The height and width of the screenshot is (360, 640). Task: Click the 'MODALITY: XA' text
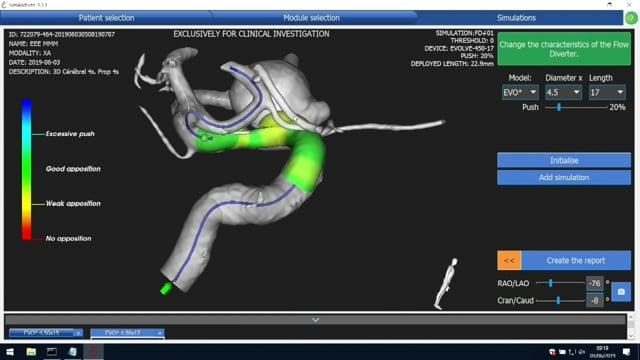[30, 53]
